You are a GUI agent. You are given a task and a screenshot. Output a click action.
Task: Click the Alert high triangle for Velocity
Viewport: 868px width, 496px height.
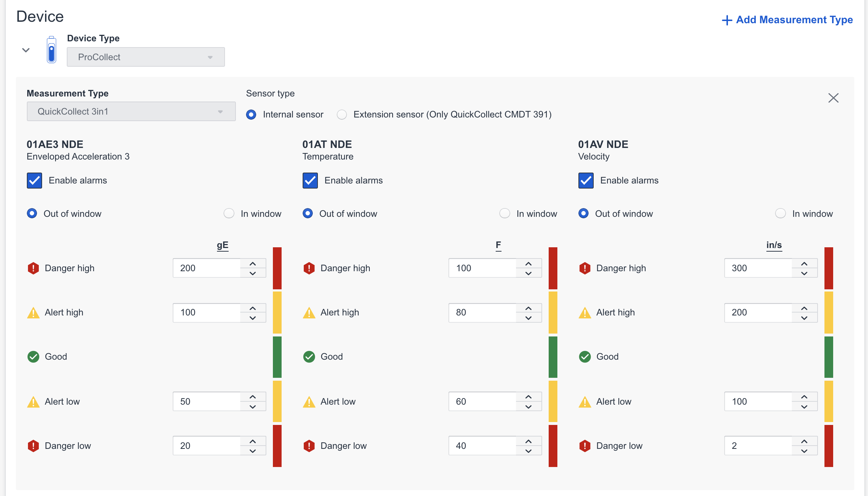(x=585, y=312)
